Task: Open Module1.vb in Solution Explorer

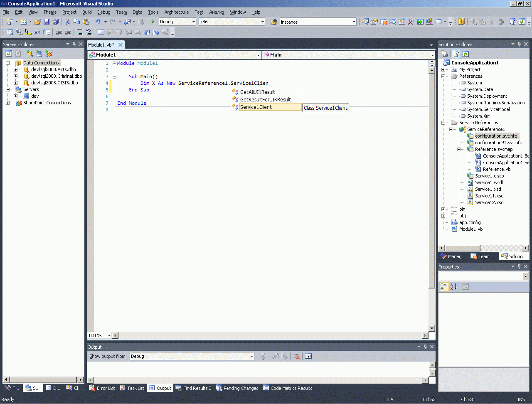Action: tap(470, 229)
